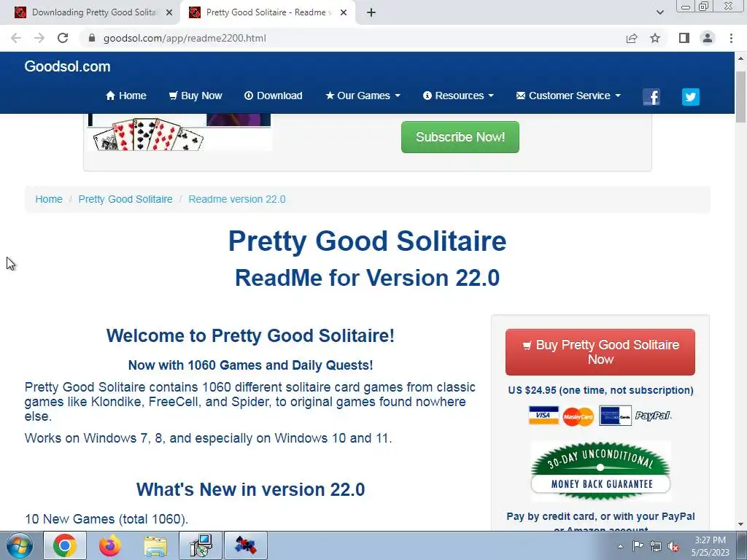747x560 pixels.
Task: Click Home breadcrumb link
Action: pos(49,199)
